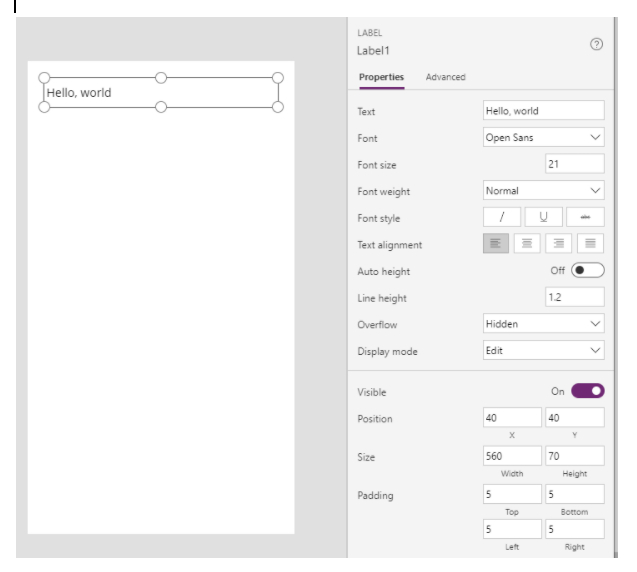Image resolution: width=637 pixels, height=572 pixels.
Task: Toggle italic font style
Action: 502,217
